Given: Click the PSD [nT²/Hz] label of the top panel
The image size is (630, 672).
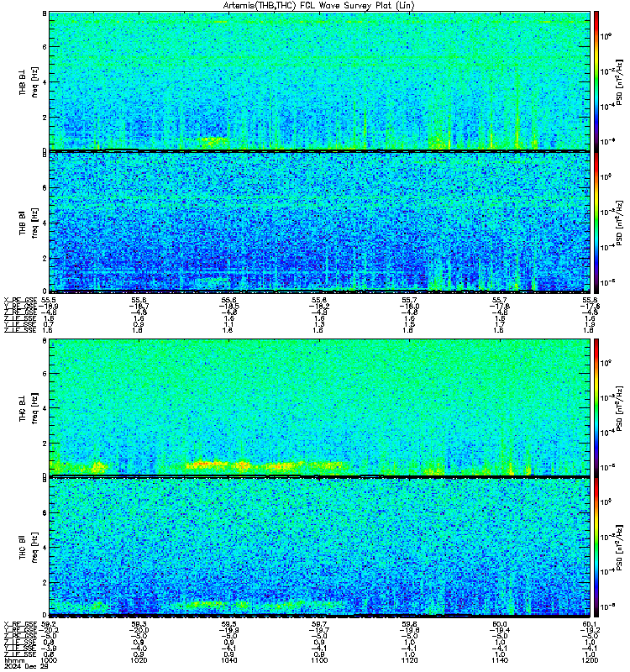Looking at the screenshot, I should 619,81.
